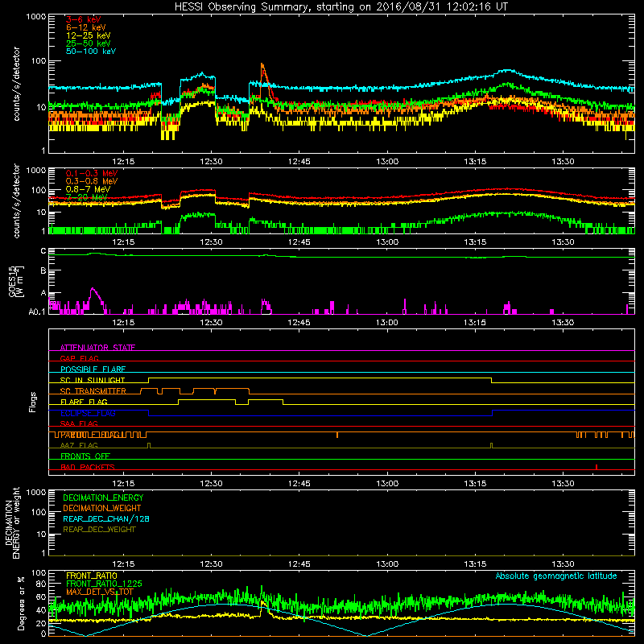Screen dimensions: 644x644
Task: Click the 0.3-0.8 MeV legend entry
Action: pyautogui.click(x=91, y=182)
